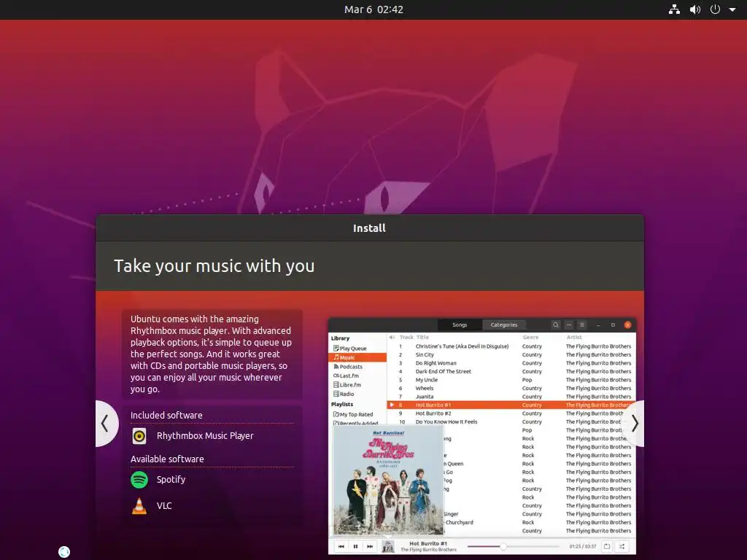
Task: Select the song "Do You Know How It Feels"
Action: (x=446, y=422)
